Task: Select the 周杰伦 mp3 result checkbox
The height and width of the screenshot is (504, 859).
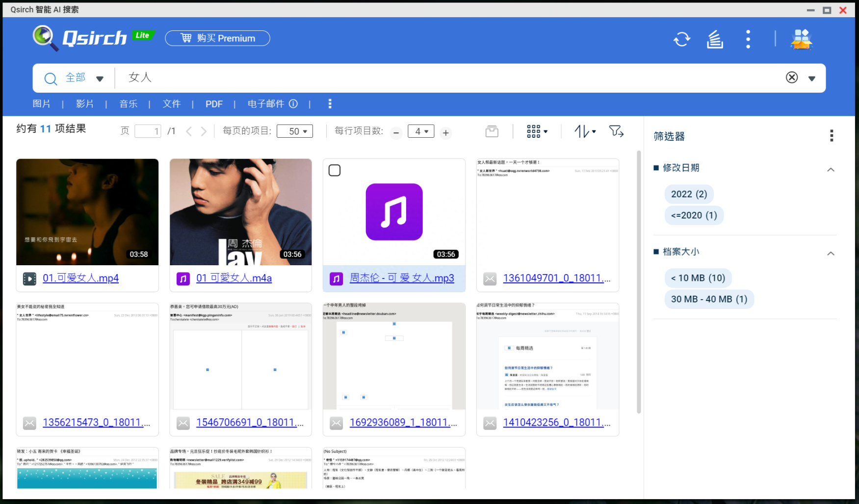Action: (x=335, y=171)
